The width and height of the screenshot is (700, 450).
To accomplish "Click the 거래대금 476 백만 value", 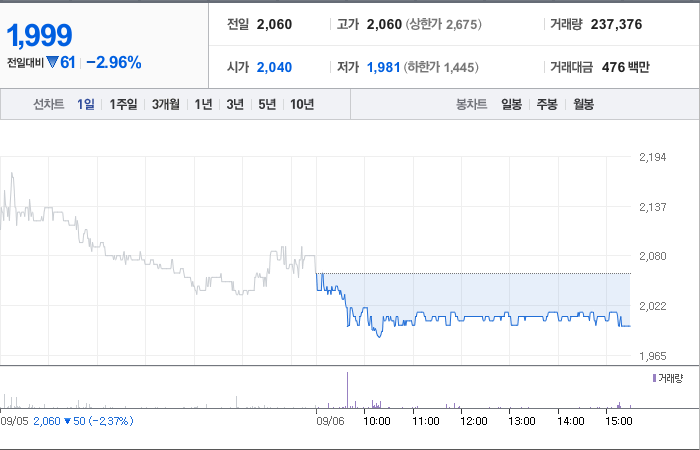I will pos(625,67).
